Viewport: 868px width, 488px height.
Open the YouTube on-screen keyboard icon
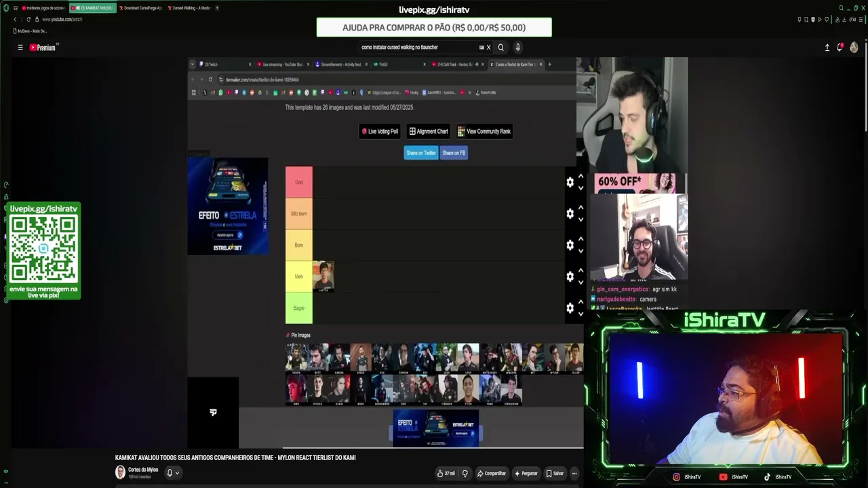click(481, 47)
